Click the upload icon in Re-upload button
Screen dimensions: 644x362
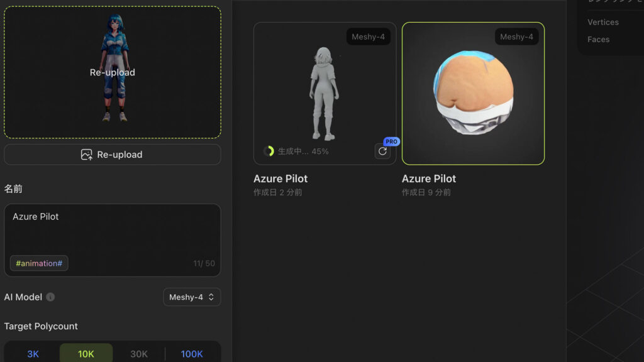[x=87, y=155]
